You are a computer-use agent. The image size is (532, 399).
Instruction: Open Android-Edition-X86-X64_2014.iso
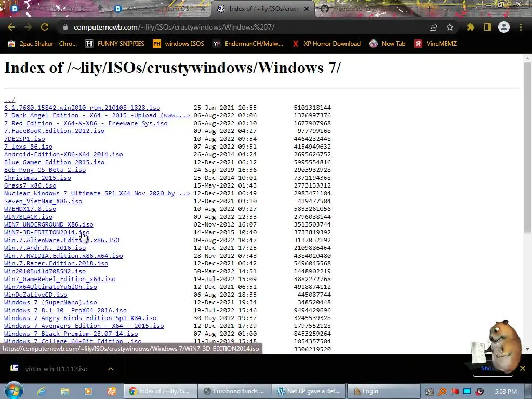pos(63,154)
